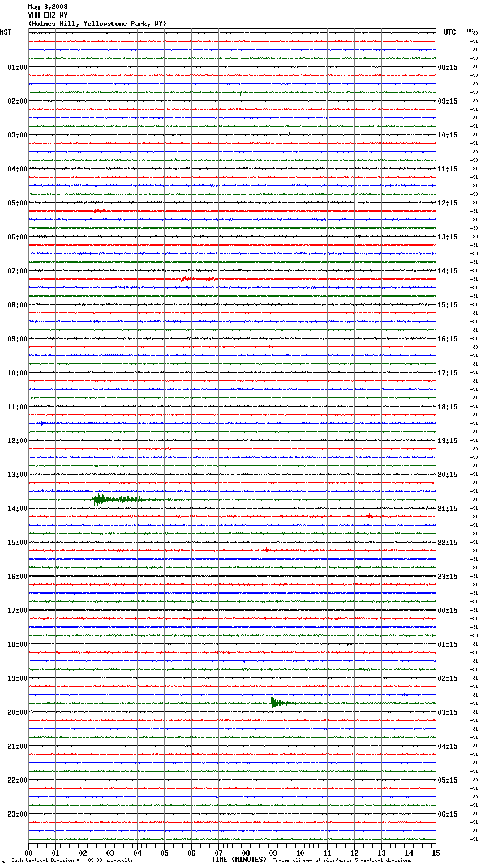The height and width of the screenshot is (868, 481).
Task: Click the red disturbance on the 07:15 trace
Action: click(x=204, y=279)
